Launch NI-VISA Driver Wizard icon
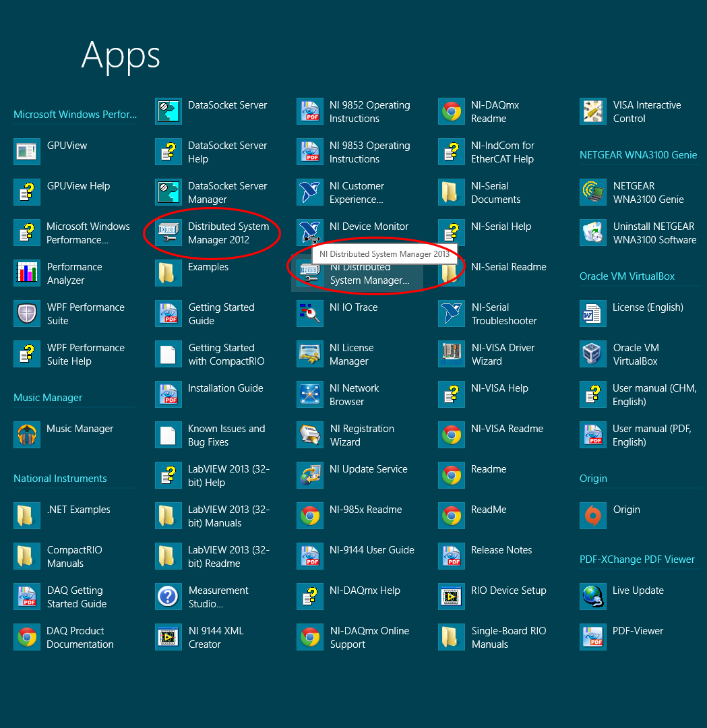Viewport: 707px width, 728px height. (x=451, y=354)
